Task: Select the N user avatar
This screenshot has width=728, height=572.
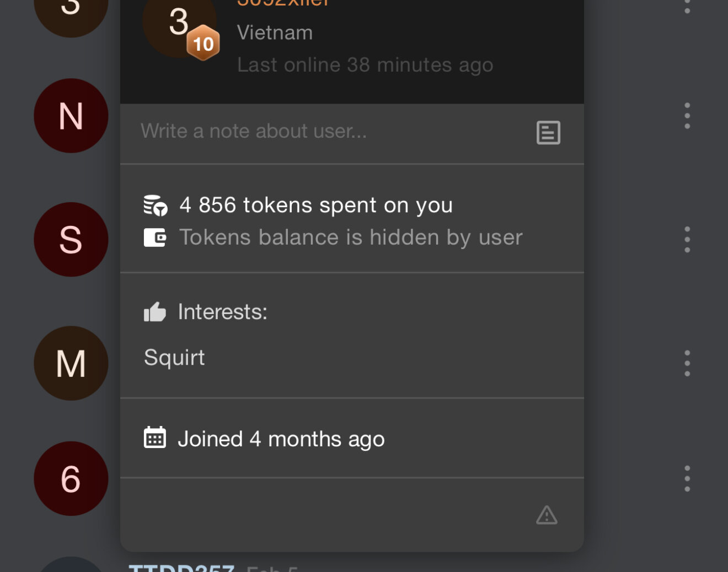Action: [71, 116]
